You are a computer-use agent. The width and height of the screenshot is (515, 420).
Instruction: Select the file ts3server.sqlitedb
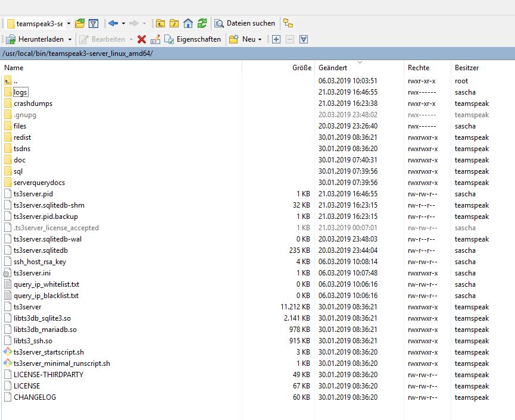[40, 250]
